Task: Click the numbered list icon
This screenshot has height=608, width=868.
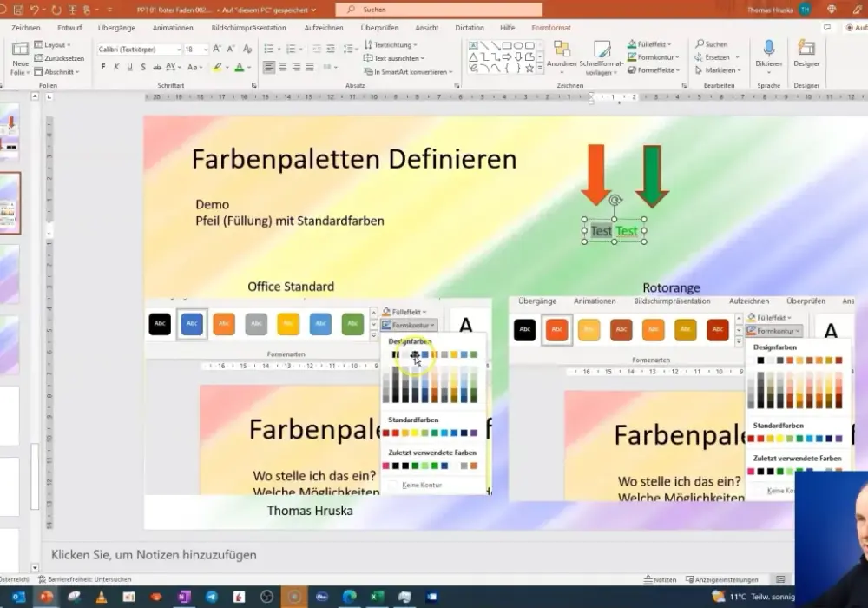Action: point(291,49)
